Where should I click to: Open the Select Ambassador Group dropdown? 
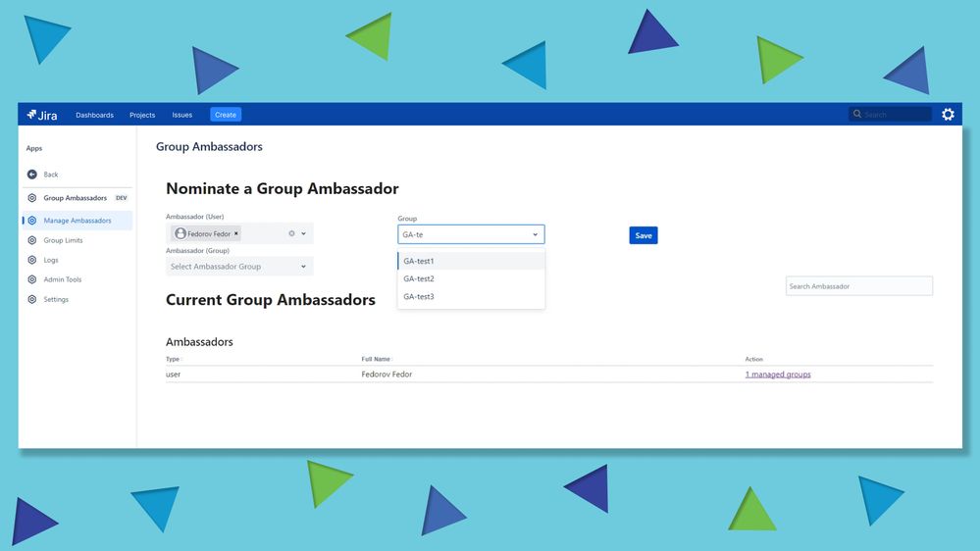coord(239,266)
